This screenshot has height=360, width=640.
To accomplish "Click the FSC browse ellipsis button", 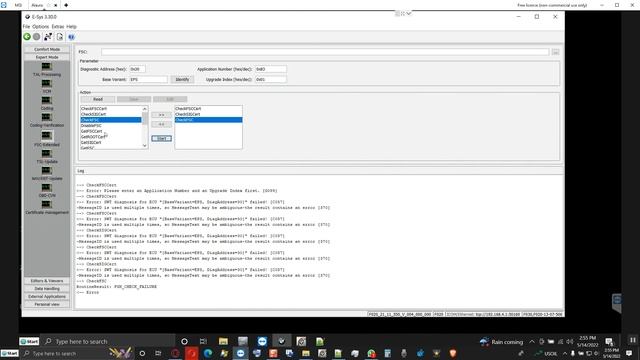I will (x=556, y=52).
